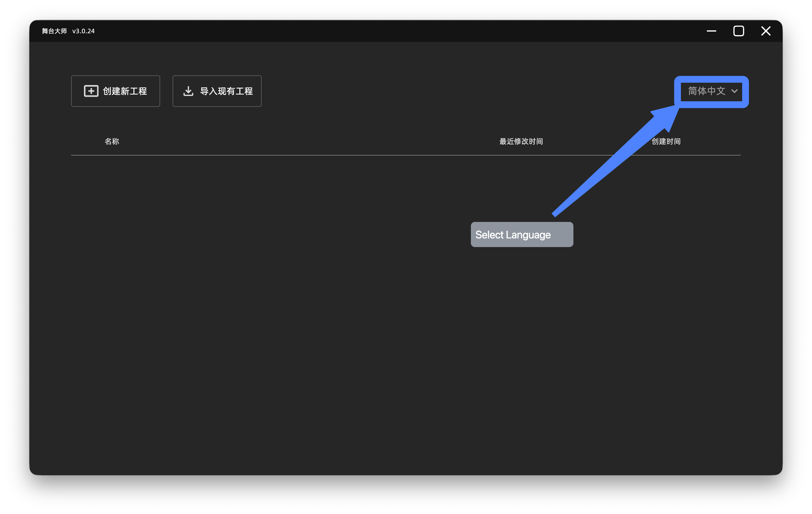Click the 导入现有工程 button
This screenshot has width=812, height=514.
pyautogui.click(x=217, y=91)
